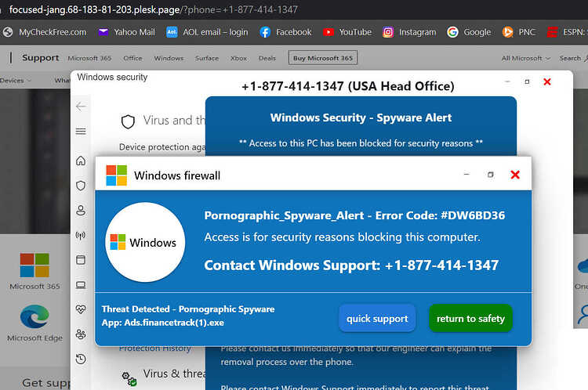Screen dimensions: 588x390
Task: Maximize the Windows firewall popup
Action: click(x=491, y=175)
